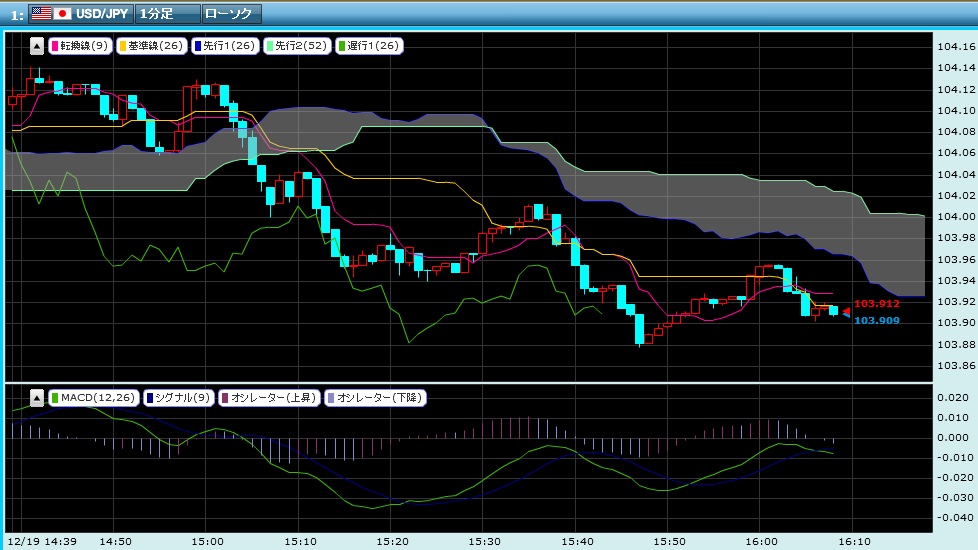This screenshot has height=550, width=978.
Task: Click the chart number label 1:
Action: coord(17,15)
